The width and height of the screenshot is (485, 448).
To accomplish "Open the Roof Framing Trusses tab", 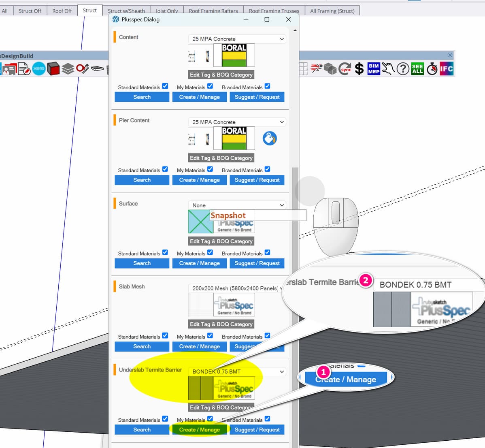I will point(274,11).
